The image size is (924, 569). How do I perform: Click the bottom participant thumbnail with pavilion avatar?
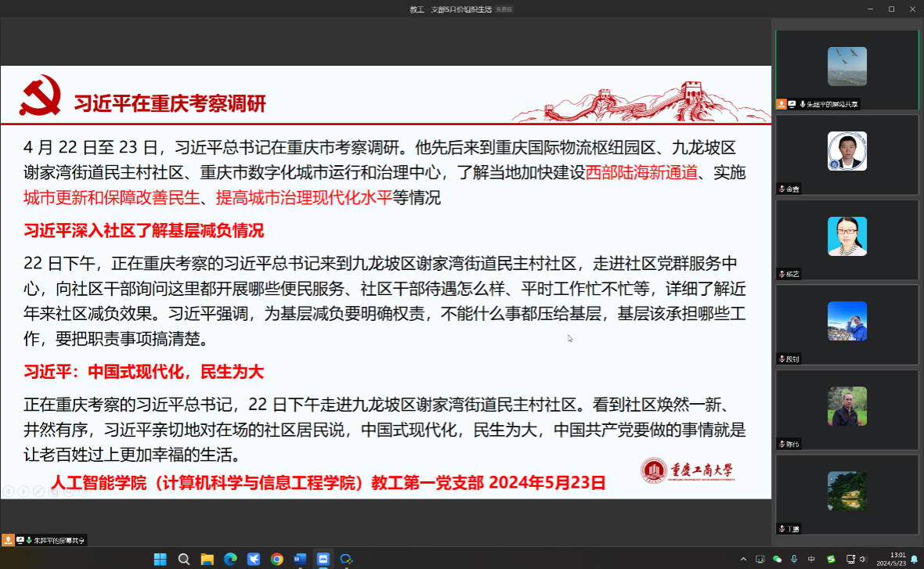[846, 492]
